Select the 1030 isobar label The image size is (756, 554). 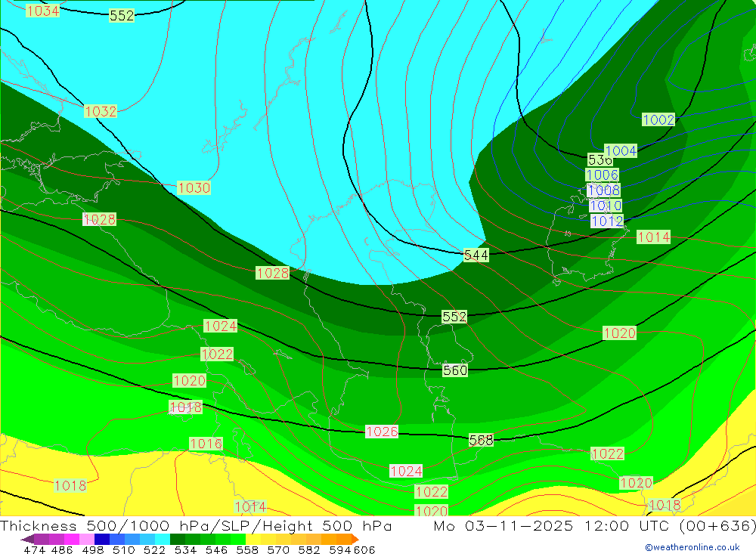[194, 187]
